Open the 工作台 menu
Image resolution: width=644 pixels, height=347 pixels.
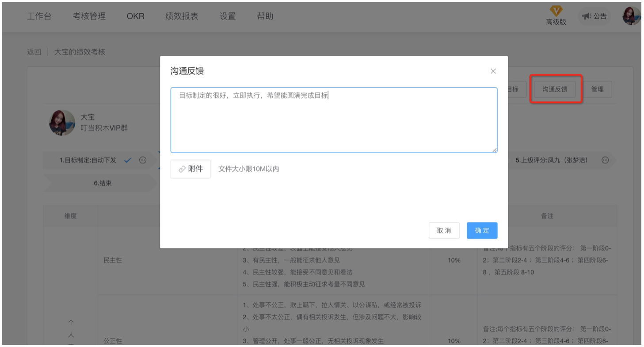click(39, 16)
